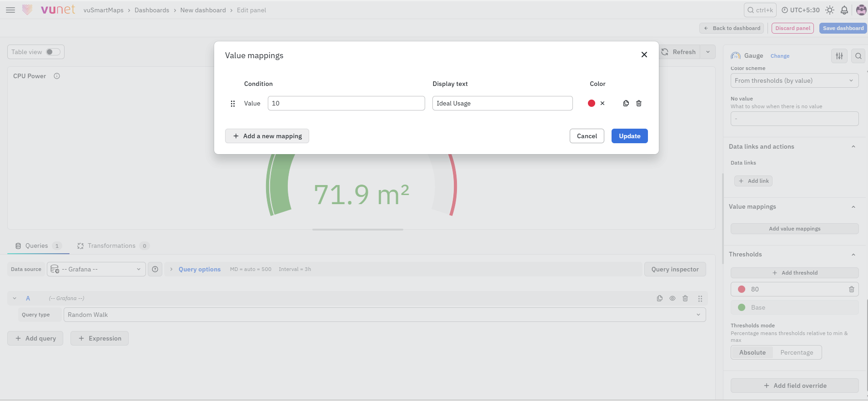868x401 pixels.
Task: Click the Change visualization link
Action: pyautogui.click(x=780, y=56)
